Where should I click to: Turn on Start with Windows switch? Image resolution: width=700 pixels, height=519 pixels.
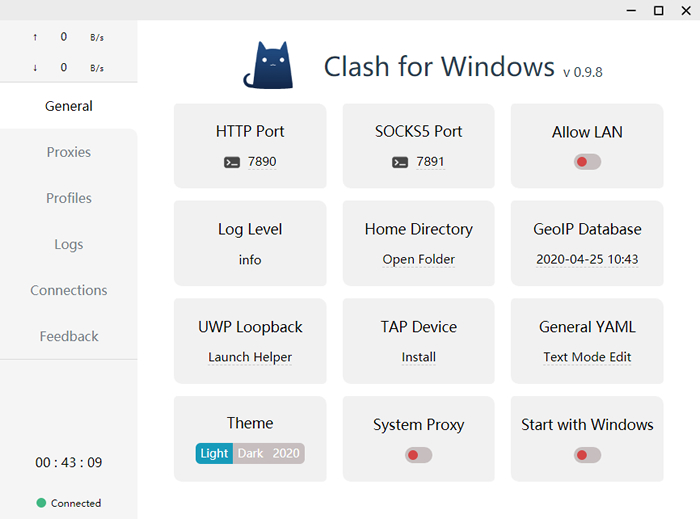(x=587, y=455)
